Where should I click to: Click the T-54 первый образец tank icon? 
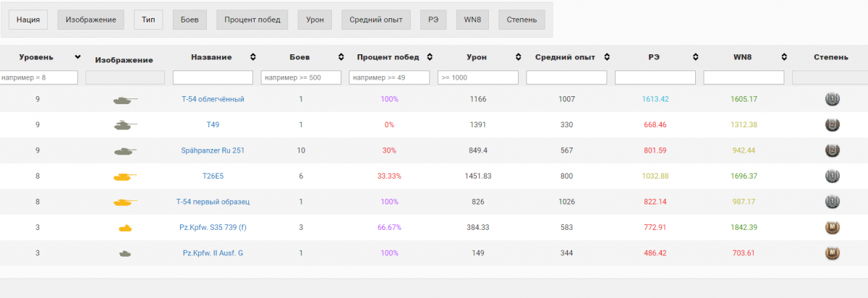[x=125, y=202]
